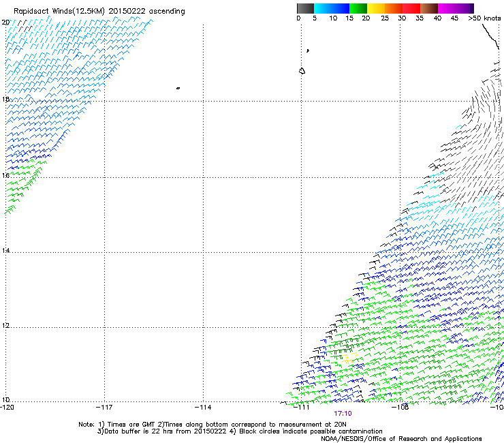Click the orange 25-30 knots color segment
The height and width of the screenshot is (443, 504).
394,8
